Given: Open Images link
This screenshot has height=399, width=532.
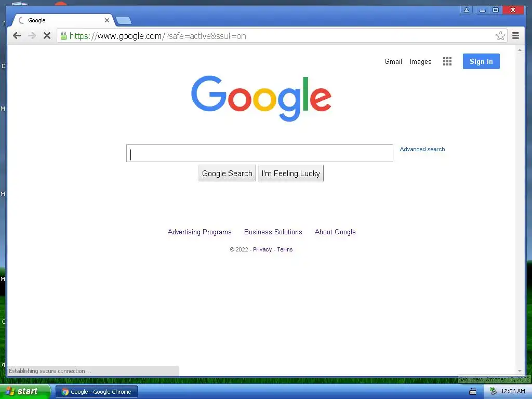Looking at the screenshot, I should [420, 61].
